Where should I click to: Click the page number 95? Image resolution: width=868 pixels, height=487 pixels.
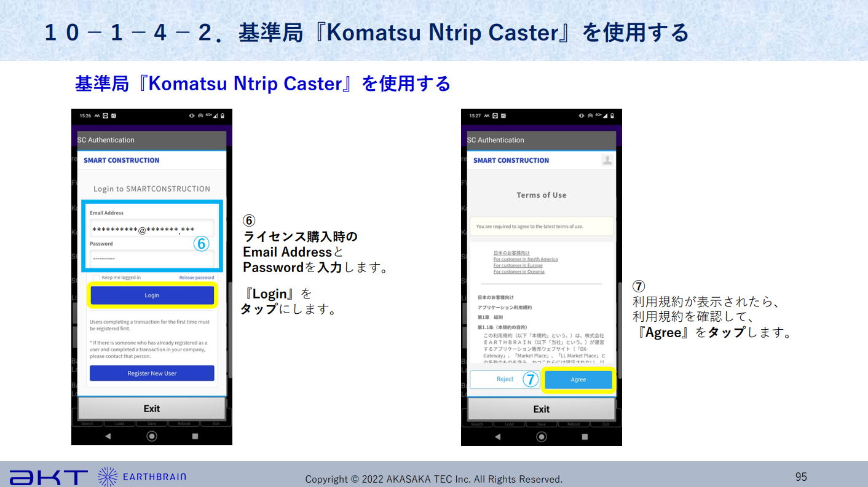(x=801, y=477)
